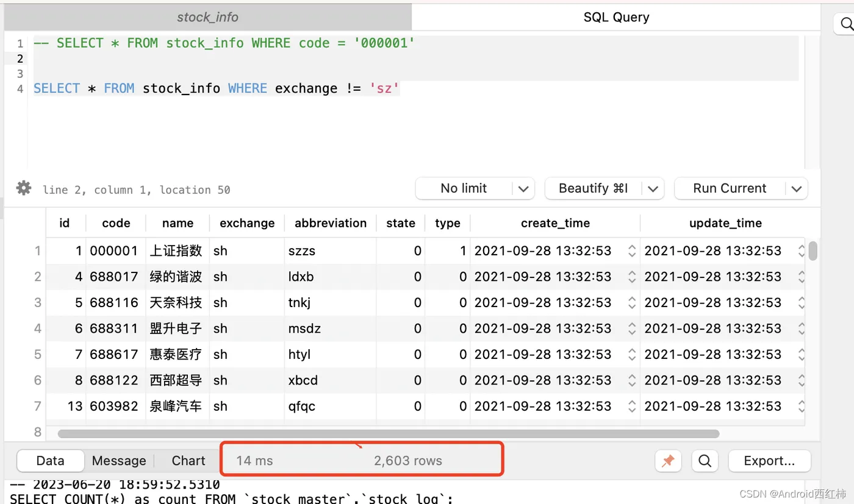Screen dimensions: 854x504
Task: Click the exchange column header
Action: [247, 223]
